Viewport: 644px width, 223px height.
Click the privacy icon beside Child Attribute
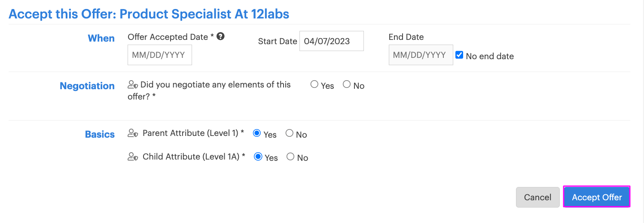(x=133, y=157)
